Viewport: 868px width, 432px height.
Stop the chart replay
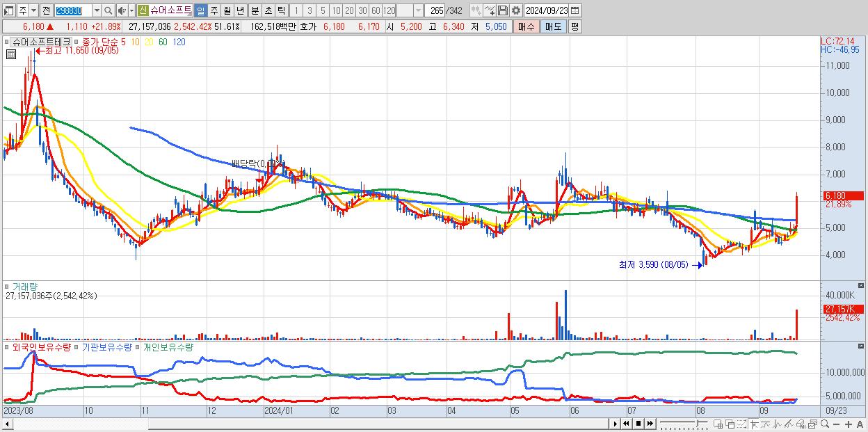coord(638,424)
